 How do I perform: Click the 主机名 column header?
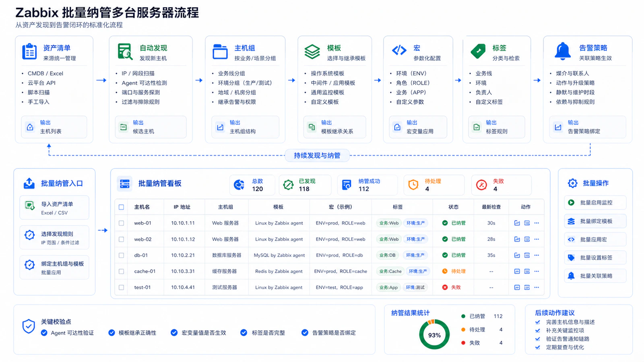click(x=142, y=207)
